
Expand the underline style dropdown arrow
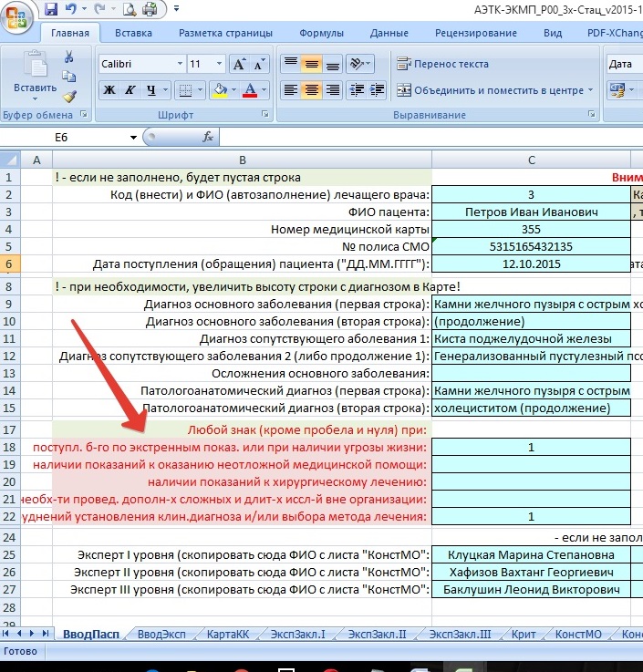[x=165, y=90]
